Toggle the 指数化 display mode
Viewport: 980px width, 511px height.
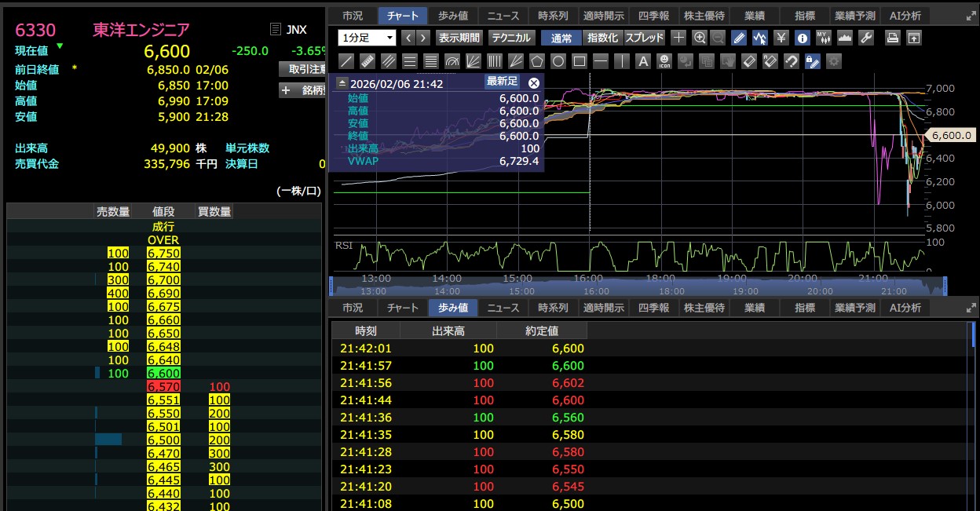point(603,38)
